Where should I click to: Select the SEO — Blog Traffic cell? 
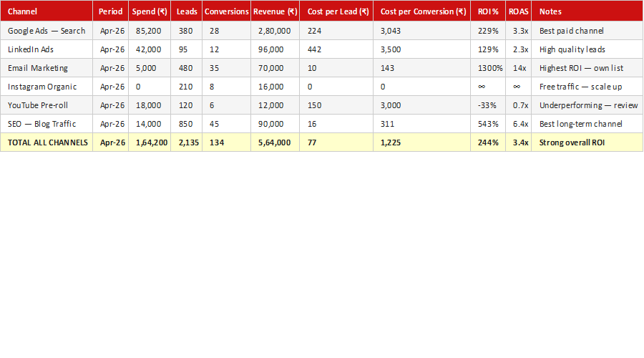[47, 124]
